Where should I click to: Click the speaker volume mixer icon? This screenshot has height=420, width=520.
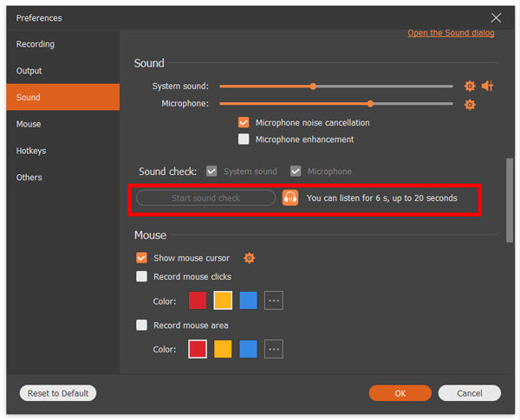point(487,87)
